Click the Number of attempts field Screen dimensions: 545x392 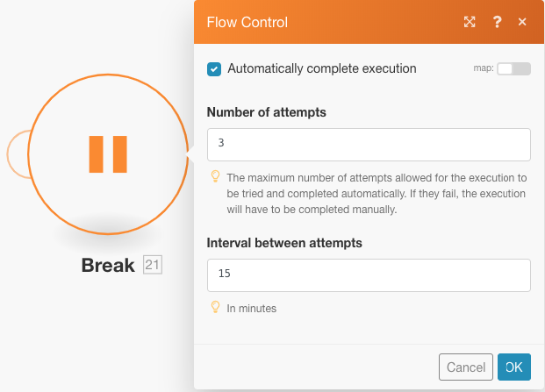point(369,145)
